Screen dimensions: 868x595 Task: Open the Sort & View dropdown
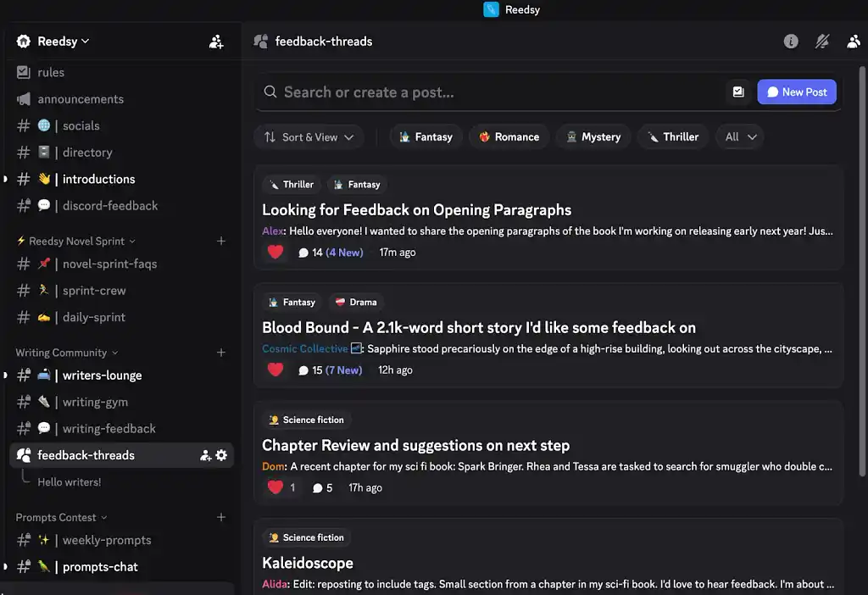point(309,136)
